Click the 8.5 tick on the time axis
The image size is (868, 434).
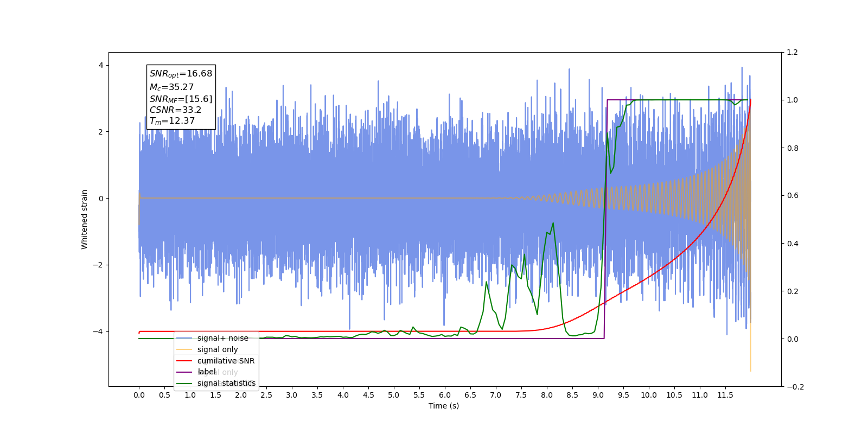[x=572, y=395]
